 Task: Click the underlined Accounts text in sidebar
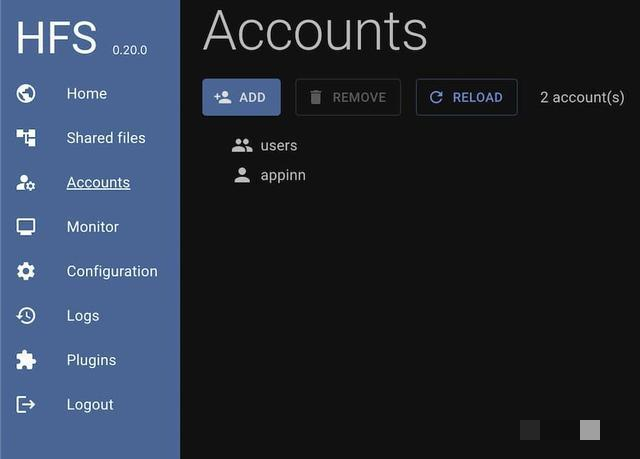(x=98, y=183)
